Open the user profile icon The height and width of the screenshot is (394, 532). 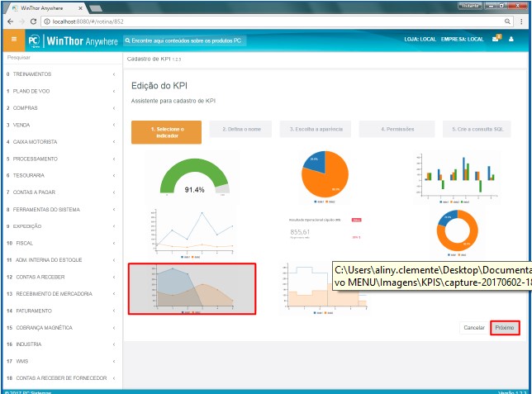(x=511, y=39)
